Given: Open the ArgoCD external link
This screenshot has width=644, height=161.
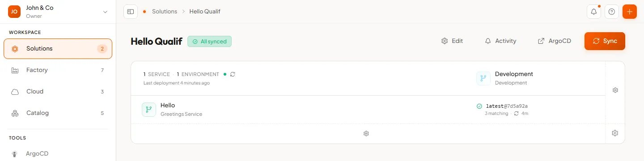Looking at the screenshot, I should click(555, 41).
